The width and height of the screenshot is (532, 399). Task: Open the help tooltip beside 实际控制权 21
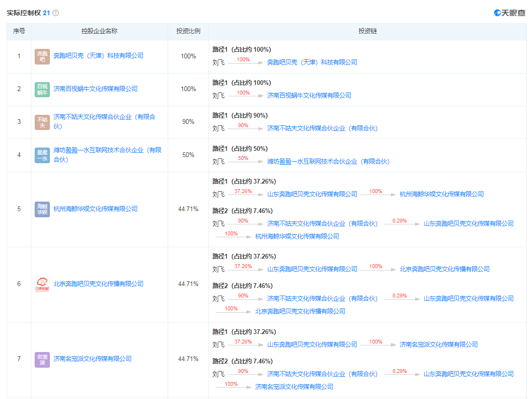pyautogui.click(x=55, y=14)
